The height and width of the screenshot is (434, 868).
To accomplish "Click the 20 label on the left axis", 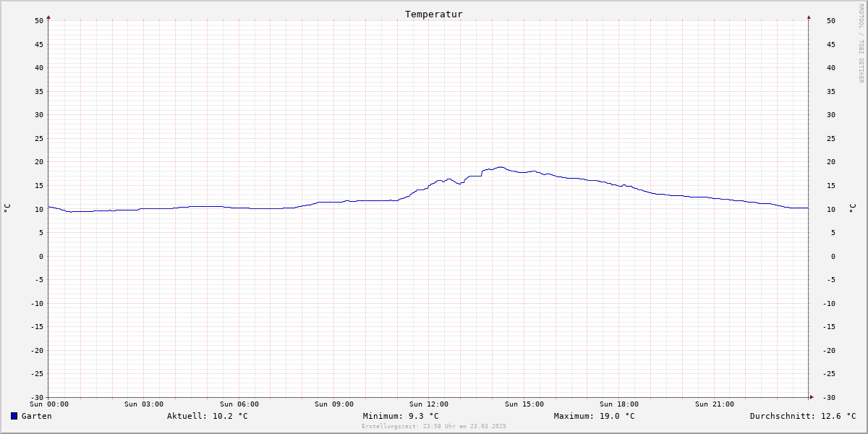I will click(39, 162).
